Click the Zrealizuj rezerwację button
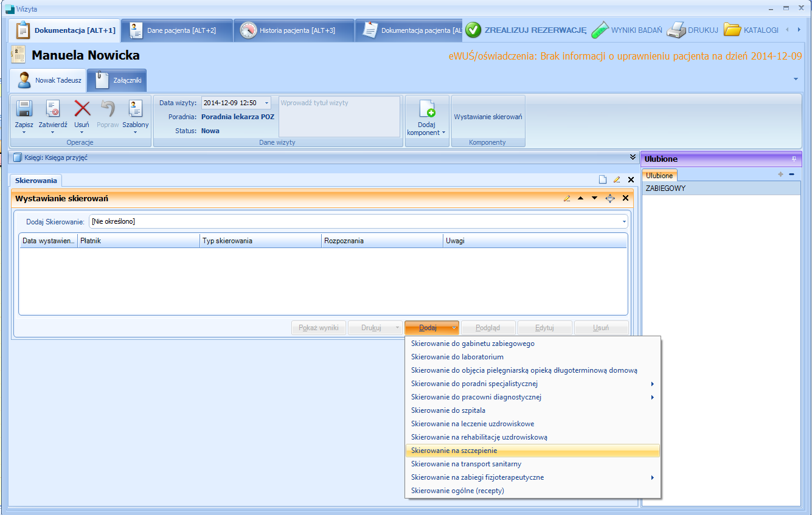This screenshot has width=812, height=515. 526,30
